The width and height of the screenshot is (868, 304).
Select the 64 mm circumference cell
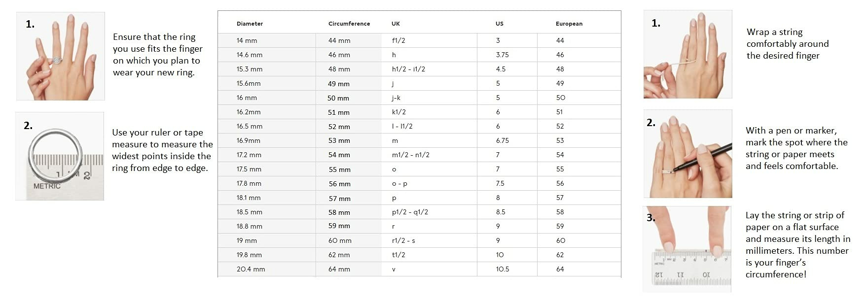[339, 269]
